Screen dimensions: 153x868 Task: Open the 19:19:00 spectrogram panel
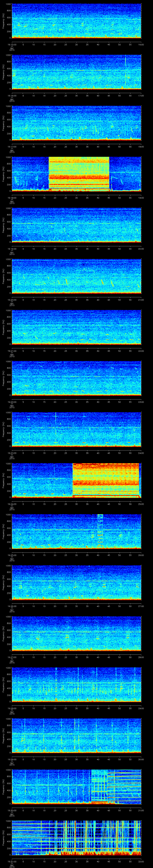pyautogui.click(x=76, y=225)
